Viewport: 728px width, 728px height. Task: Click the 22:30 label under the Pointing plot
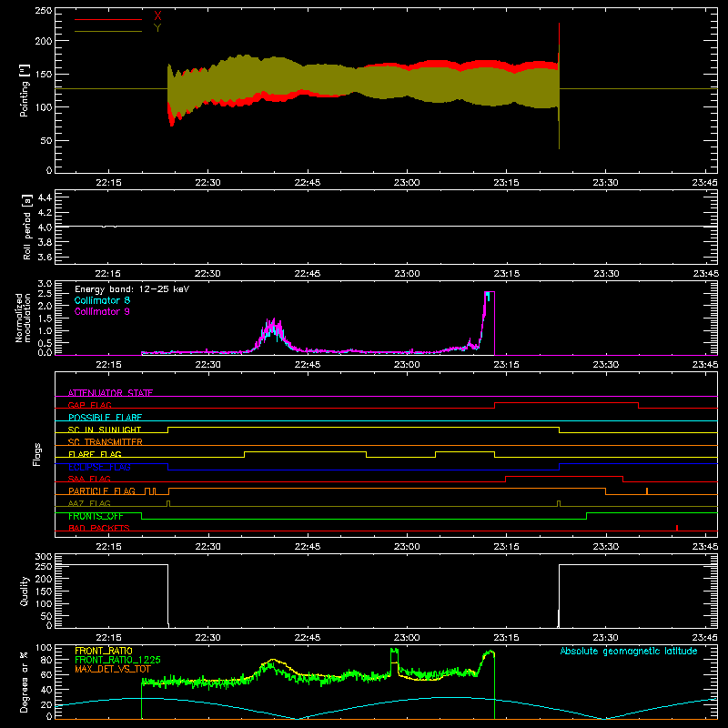coord(208,183)
